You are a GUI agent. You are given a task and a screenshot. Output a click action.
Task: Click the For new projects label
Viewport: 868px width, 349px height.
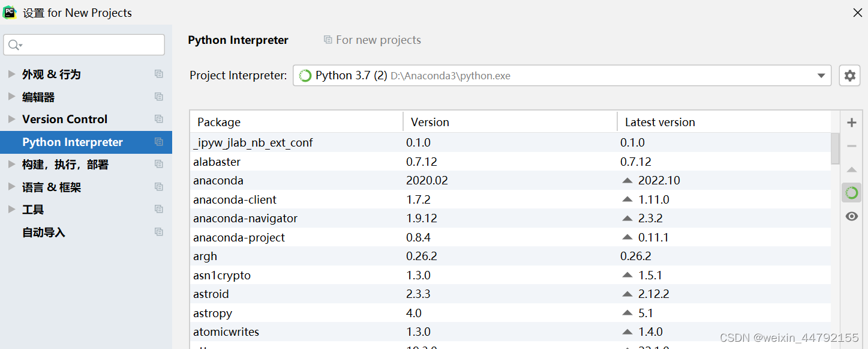click(378, 40)
